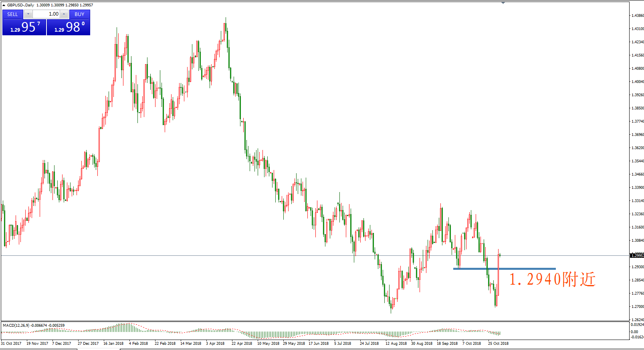644x350 pixels.
Task: Click the 1.4386 price scale label
Action: (x=638, y=16)
